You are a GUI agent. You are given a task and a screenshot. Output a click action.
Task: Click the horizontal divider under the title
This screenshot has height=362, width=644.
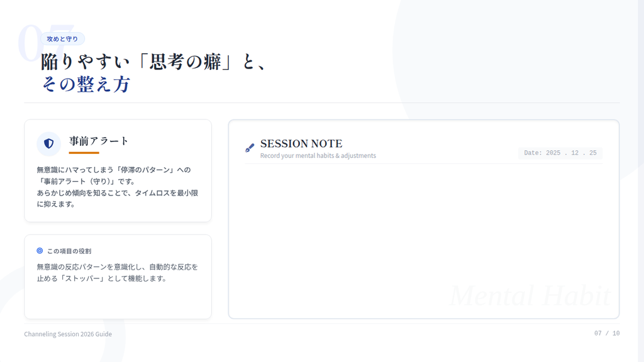point(321,102)
